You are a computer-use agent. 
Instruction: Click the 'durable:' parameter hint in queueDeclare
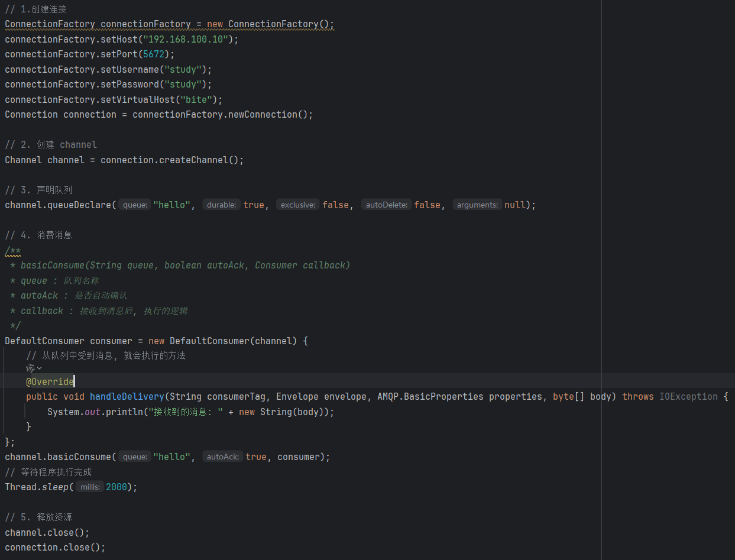(x=222, y=205)
